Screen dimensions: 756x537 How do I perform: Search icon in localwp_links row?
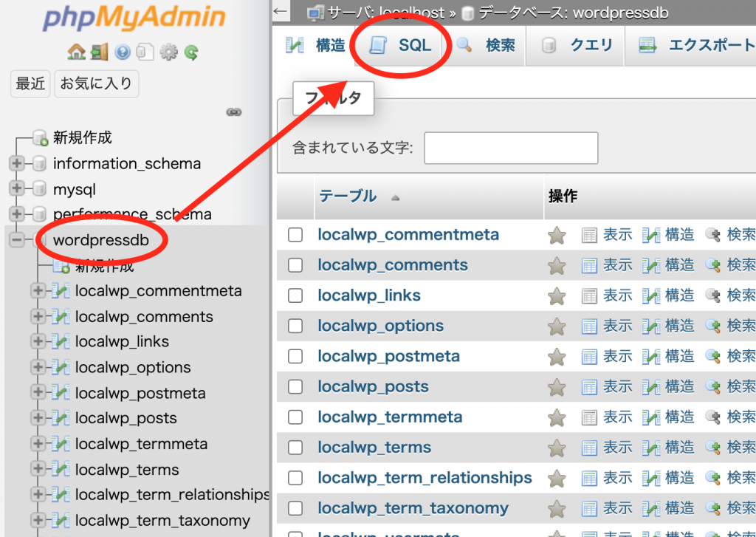[x=712, y=295]
